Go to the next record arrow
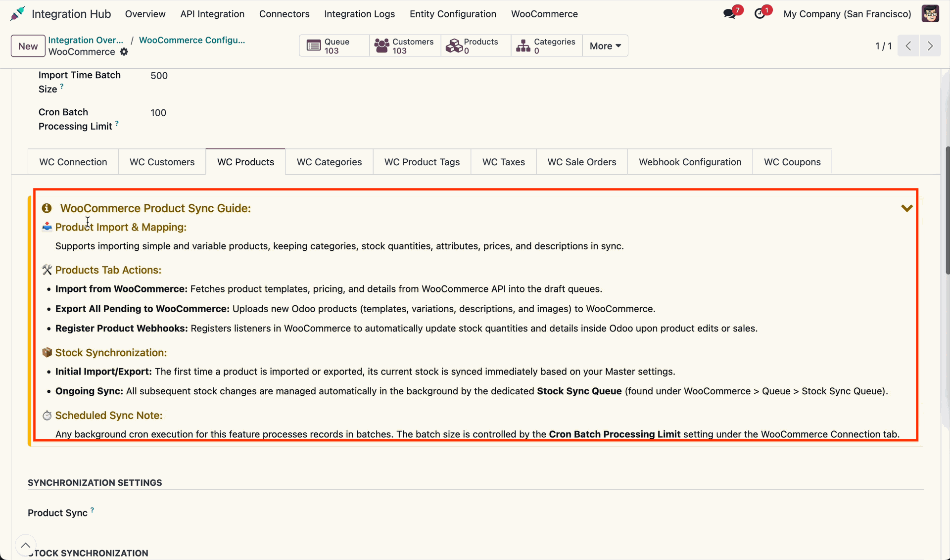This screenshot has width=950, height=560. [930, 46]
